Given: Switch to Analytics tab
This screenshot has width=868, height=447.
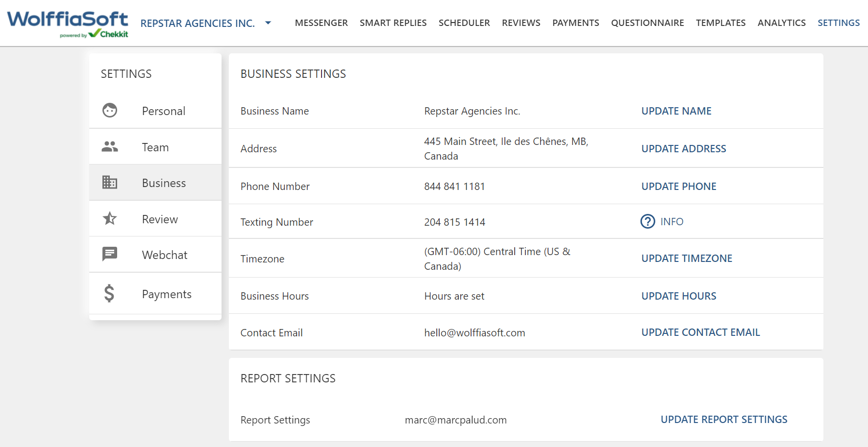Looking at the screenshot, I should click(781, 23).
